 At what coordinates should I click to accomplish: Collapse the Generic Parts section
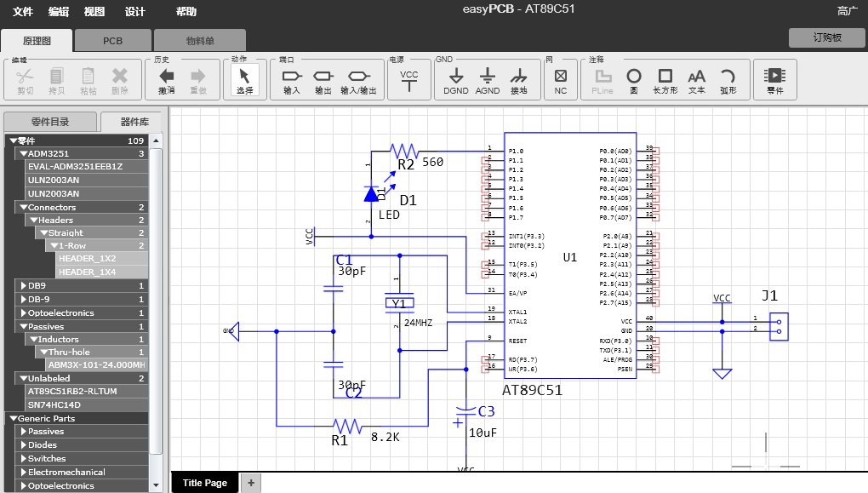click(14, 418)
